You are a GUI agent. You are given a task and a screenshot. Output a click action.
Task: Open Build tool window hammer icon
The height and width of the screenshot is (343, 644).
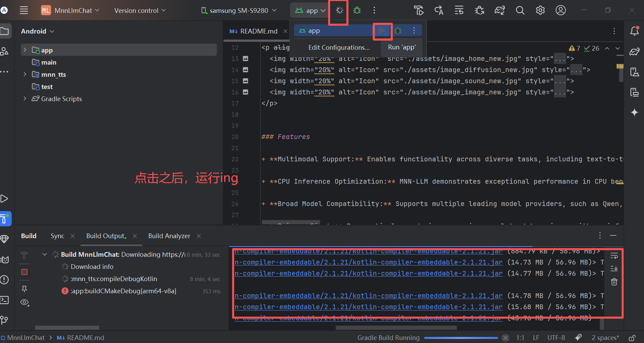(x=5, y=219)
